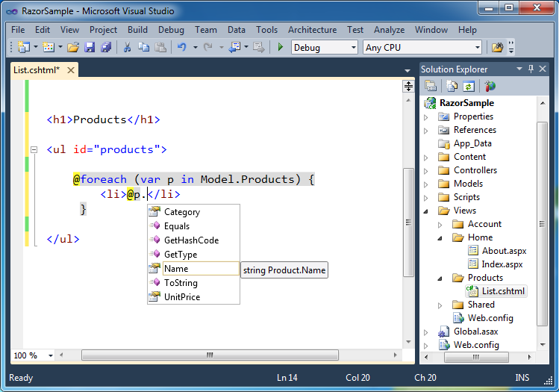Click the Show All Files icon

pos(452,86)
